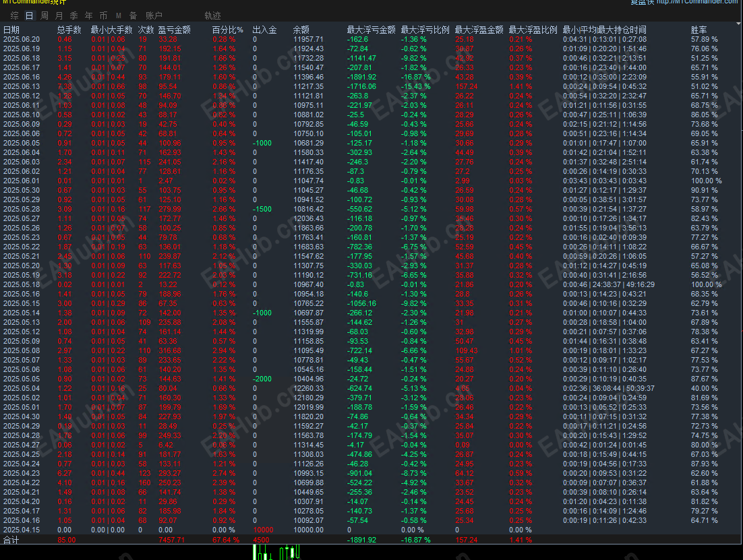
Task: Open the 备 notes tab
Action: pyautogui.click(x=133, y=15)
